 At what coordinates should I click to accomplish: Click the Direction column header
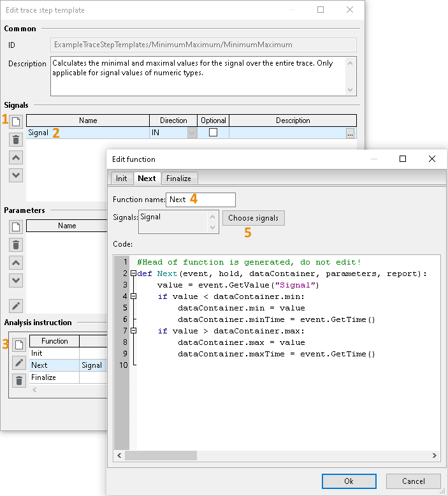[x=173, y=120]
